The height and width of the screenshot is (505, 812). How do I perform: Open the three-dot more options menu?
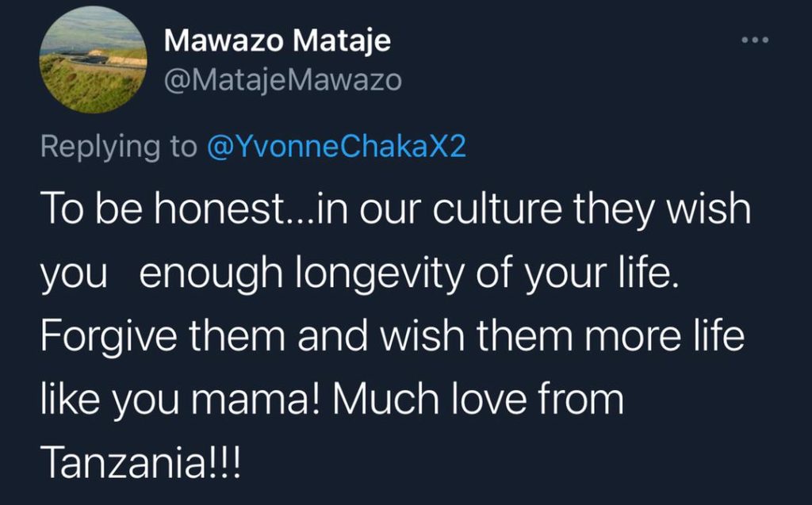755,40
